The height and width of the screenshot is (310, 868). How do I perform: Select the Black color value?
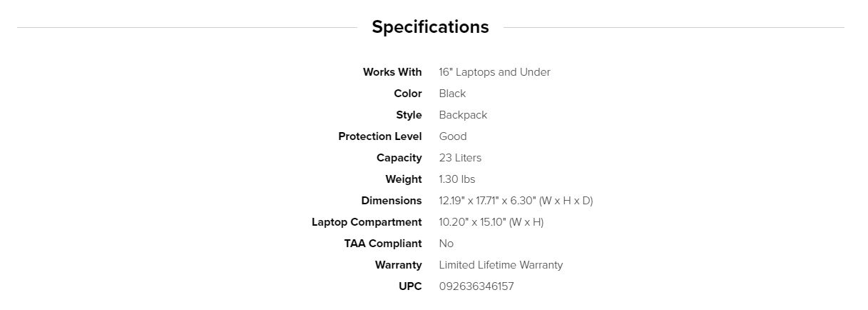[x=452, y=94]
